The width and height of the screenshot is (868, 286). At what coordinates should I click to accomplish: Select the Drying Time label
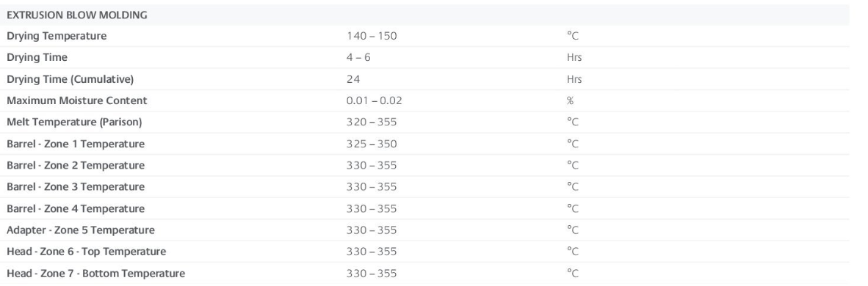(x=37, y=57)
